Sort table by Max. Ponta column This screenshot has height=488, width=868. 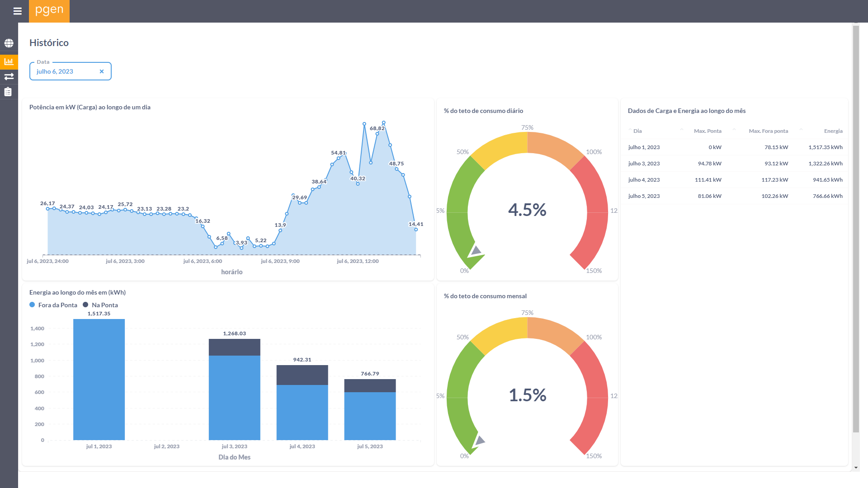tap(707, 131)
